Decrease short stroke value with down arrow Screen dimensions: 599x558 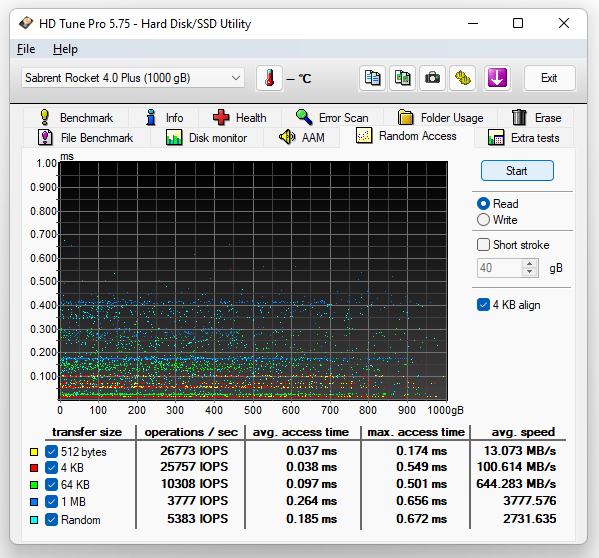tap(529, 272)
